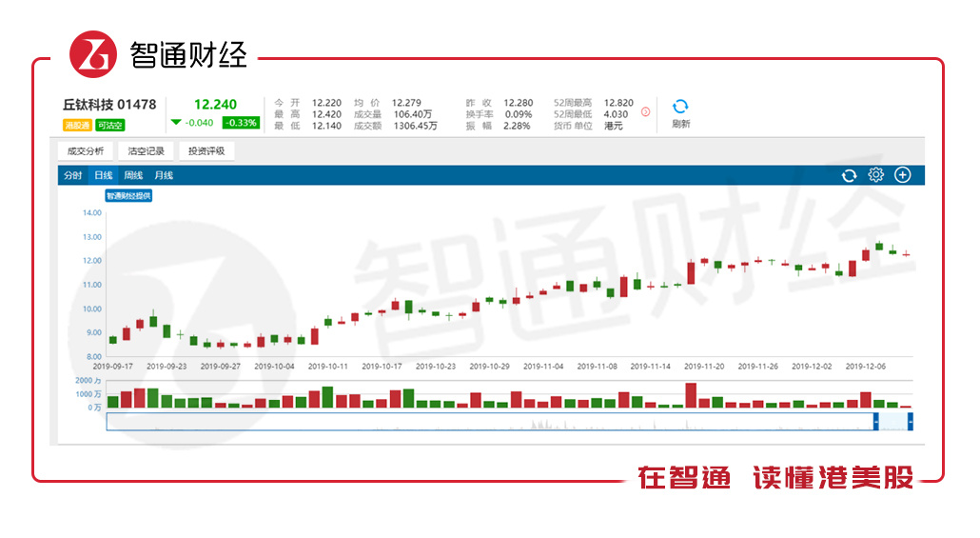Open chart settings gear icon
The width and height of the screenshot is (980, 538).
(x=875, y=175)
